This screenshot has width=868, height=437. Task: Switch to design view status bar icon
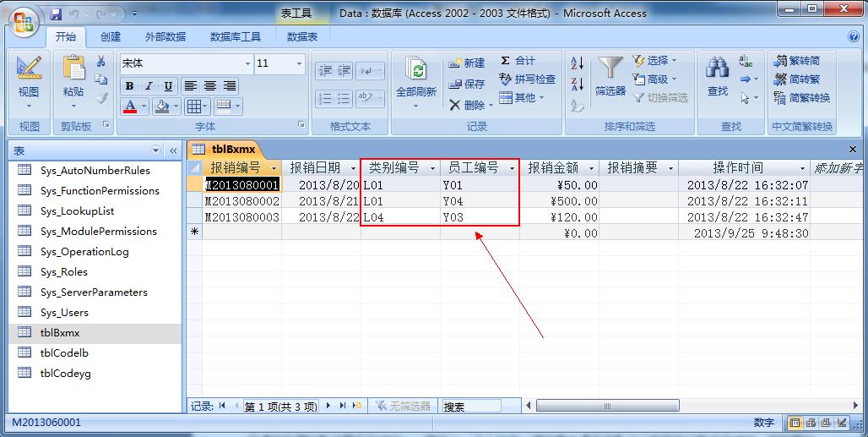[842, 423]
